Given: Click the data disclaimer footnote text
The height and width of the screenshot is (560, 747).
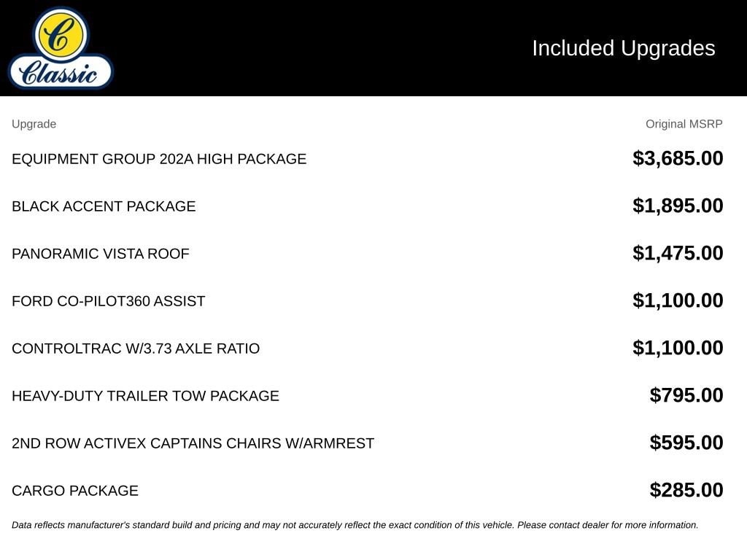Looking at the screenshot, I should (355, 525).
